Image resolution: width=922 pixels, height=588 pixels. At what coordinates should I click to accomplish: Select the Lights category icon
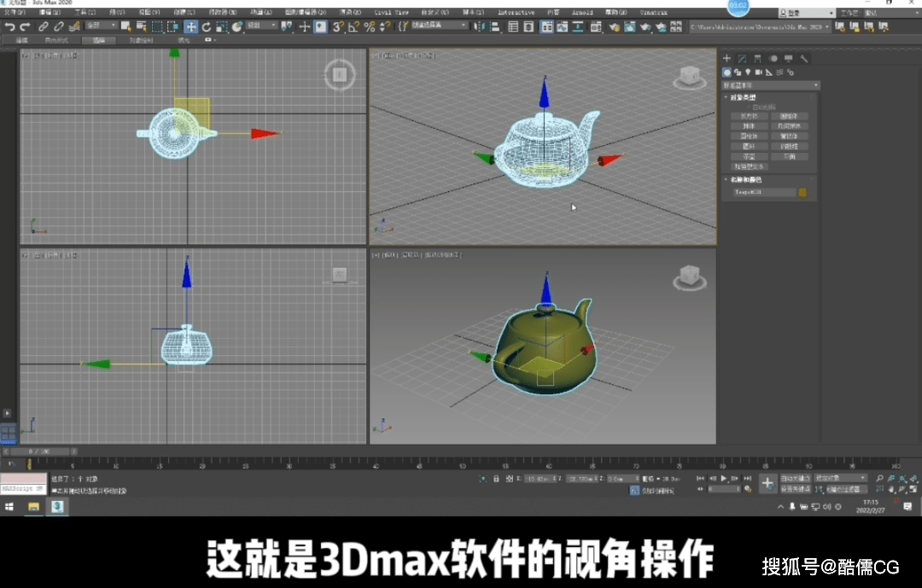[748, 73]
